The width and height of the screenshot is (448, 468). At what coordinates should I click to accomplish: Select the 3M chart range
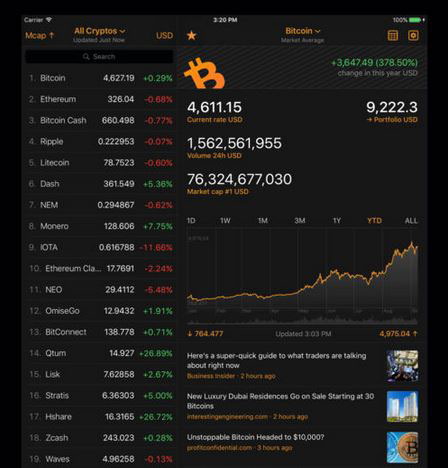coord(300,221)
